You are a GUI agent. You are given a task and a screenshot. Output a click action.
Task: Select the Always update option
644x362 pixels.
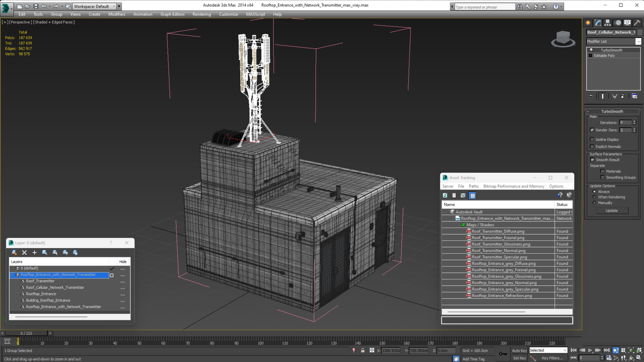[594, 191]
